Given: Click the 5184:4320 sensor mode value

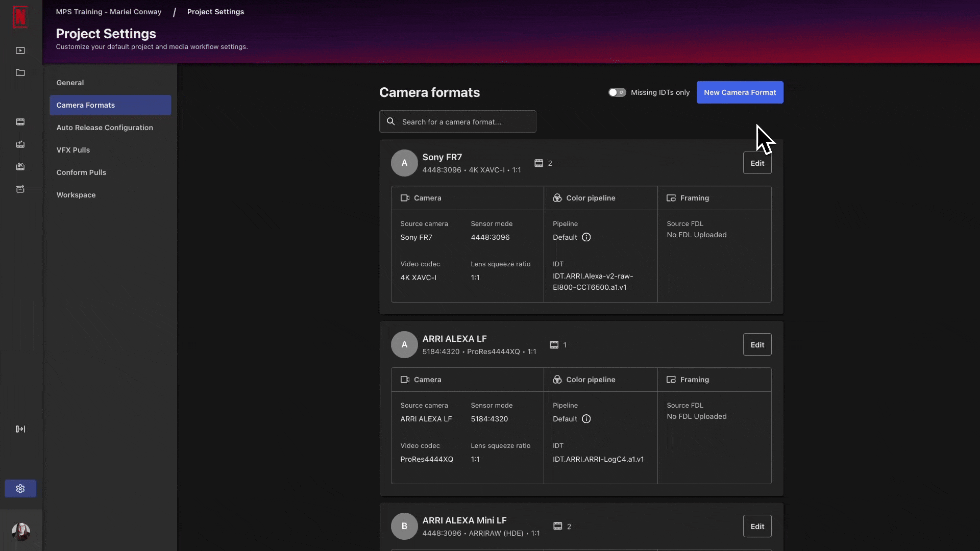Looking at the screenshot, I should click(x=489, y=419).
